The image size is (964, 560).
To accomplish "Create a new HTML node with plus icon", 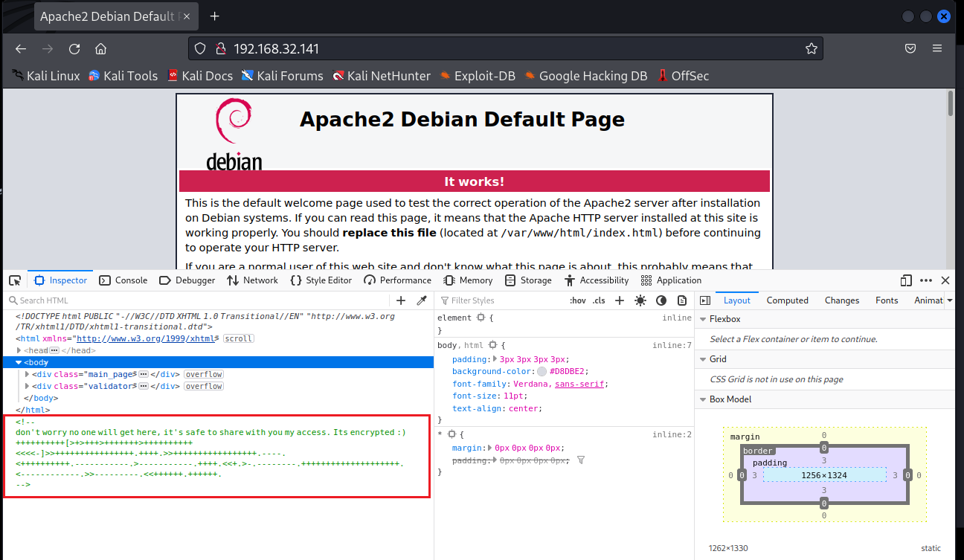I will 401,300.
